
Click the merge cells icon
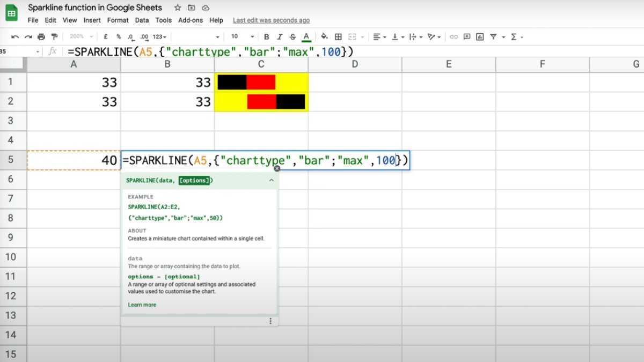point(352,37)
